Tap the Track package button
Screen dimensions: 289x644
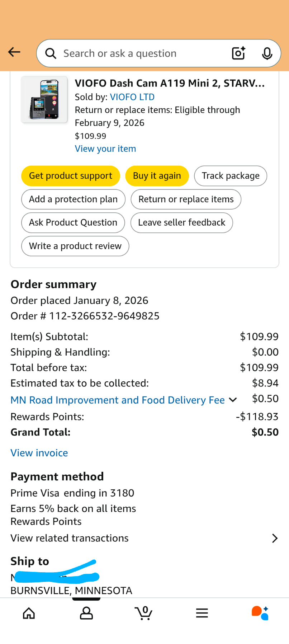pyautogui.click(x=231, y=176)
